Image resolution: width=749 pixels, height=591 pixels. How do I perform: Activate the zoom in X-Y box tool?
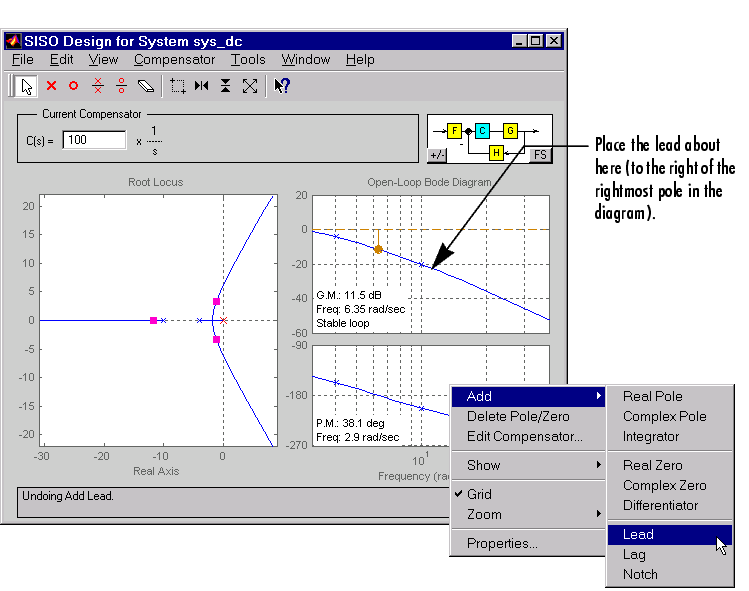click(178, 86)
